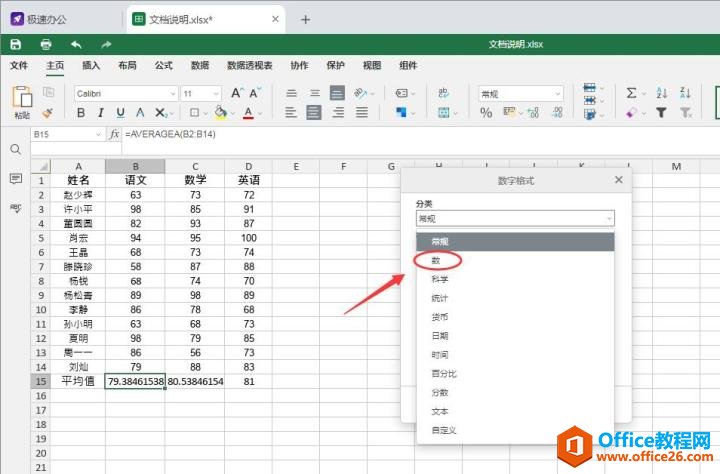Click the filter funnel icon
Image resolution: width=720 pixels, height=474 pixels.
pyautogui.click(x=661, y=113)
